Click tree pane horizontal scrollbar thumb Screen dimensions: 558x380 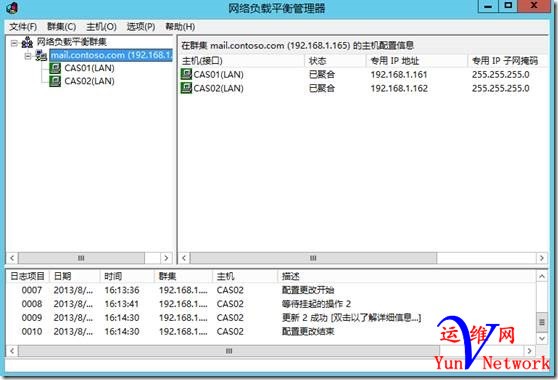tap(81, 258)
